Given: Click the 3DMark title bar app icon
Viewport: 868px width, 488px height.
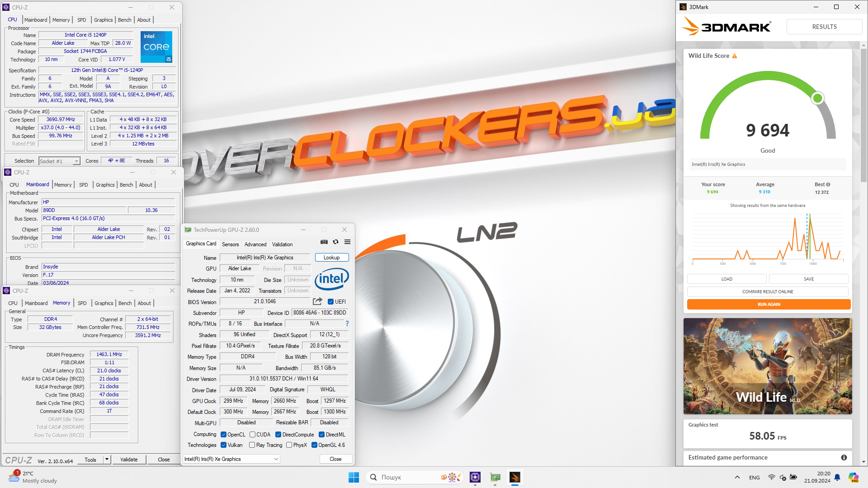Looking at the screenshot, I should point(683,7).
